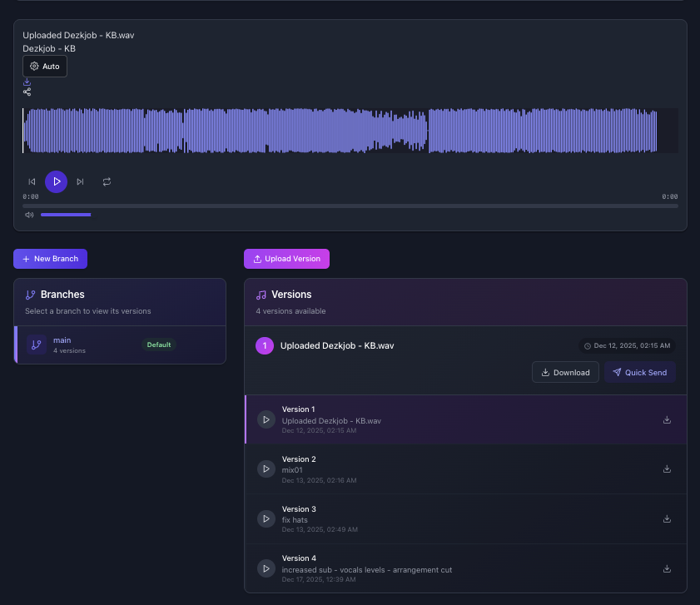Click Quick Send for this version

639,372
